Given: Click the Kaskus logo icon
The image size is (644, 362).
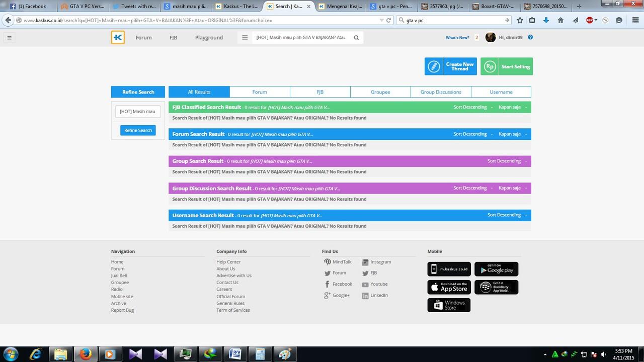Looking at the screenshot, I should 118,38.
